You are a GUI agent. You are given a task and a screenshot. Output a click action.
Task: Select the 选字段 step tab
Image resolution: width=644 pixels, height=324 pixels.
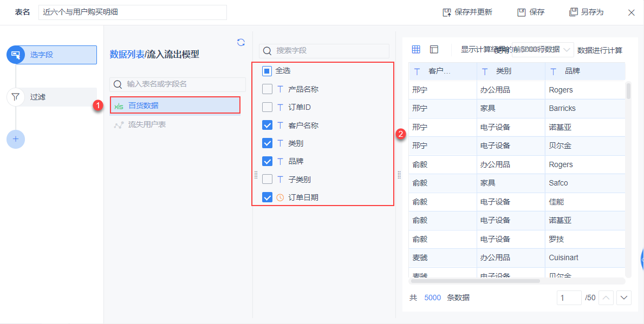(52, 55)
